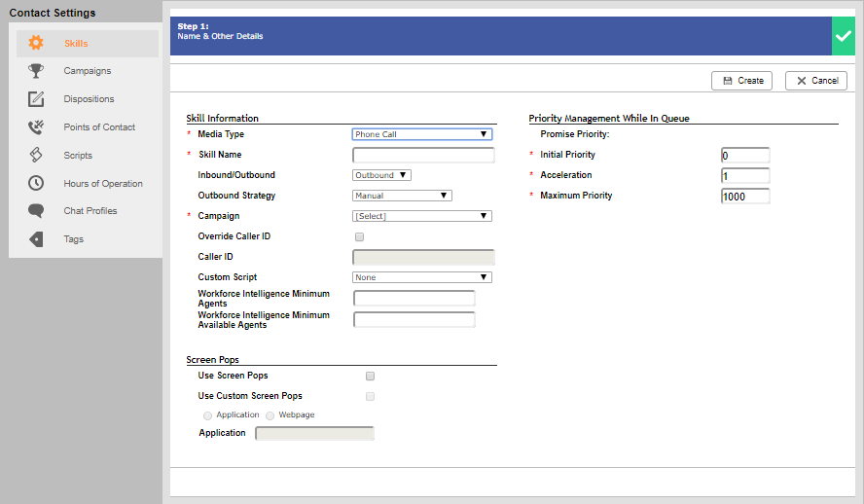The width and height of the screenshot is (864, 504).
Task: Click the Campaigns trophy icon
Action: click(x=36, y=70)
